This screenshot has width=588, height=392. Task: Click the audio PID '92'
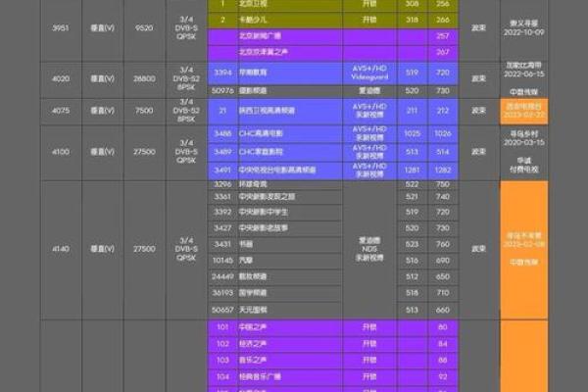point(443,376)
